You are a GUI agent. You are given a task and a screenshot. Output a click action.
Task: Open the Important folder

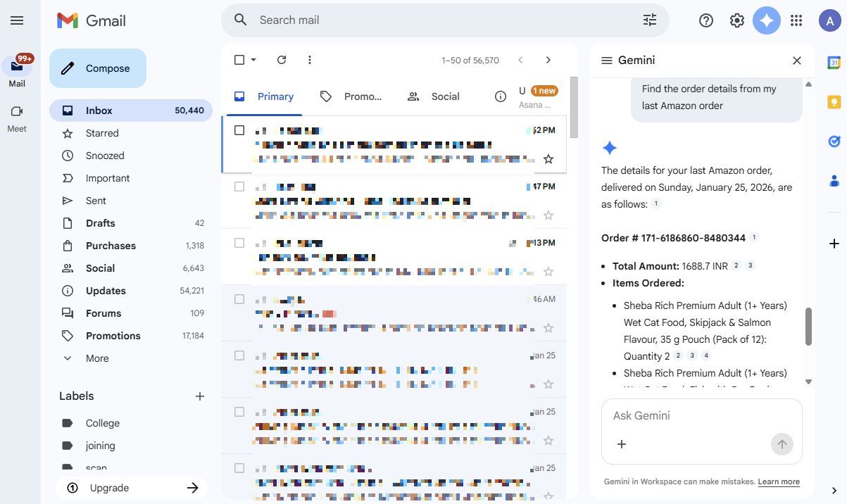pyautogui.click(x=131, y=178)
